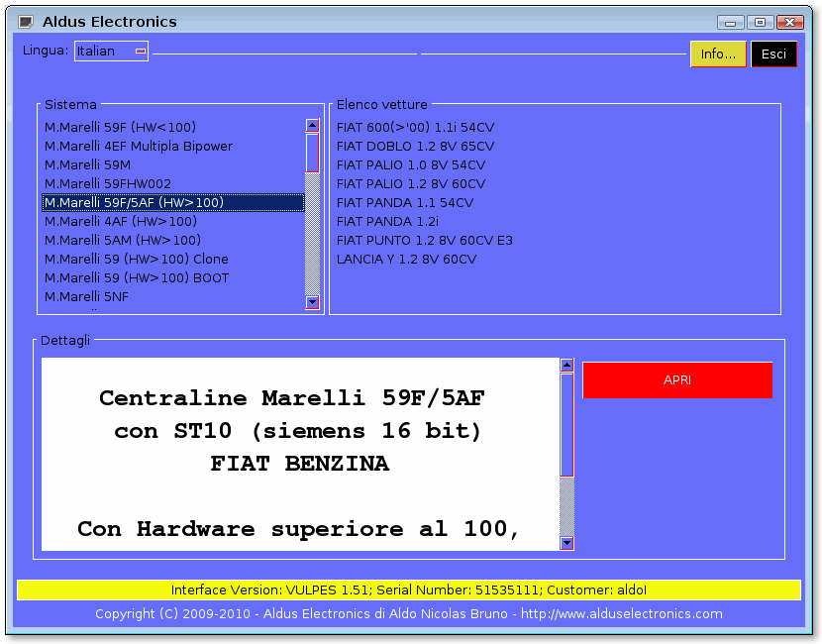Select M.Marelli 5AM (HW>100) entry
Image resolution: width=822 pixels, height=644 pixels.
173,240
